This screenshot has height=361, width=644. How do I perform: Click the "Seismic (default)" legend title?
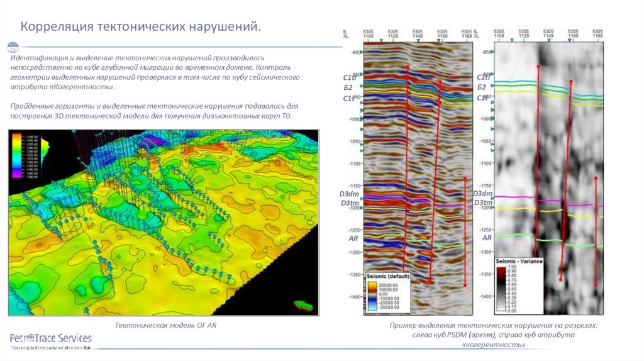(x=387, y=276)
